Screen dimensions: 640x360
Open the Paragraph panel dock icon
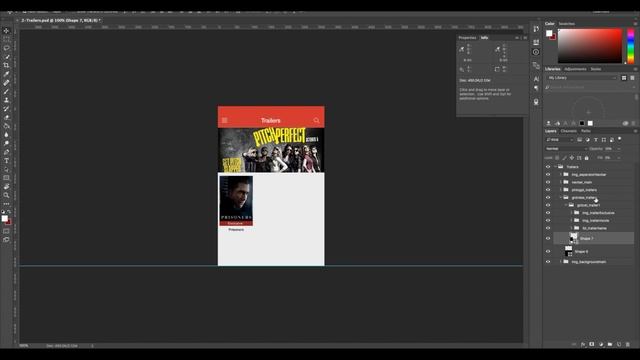(x=536, y=88)
